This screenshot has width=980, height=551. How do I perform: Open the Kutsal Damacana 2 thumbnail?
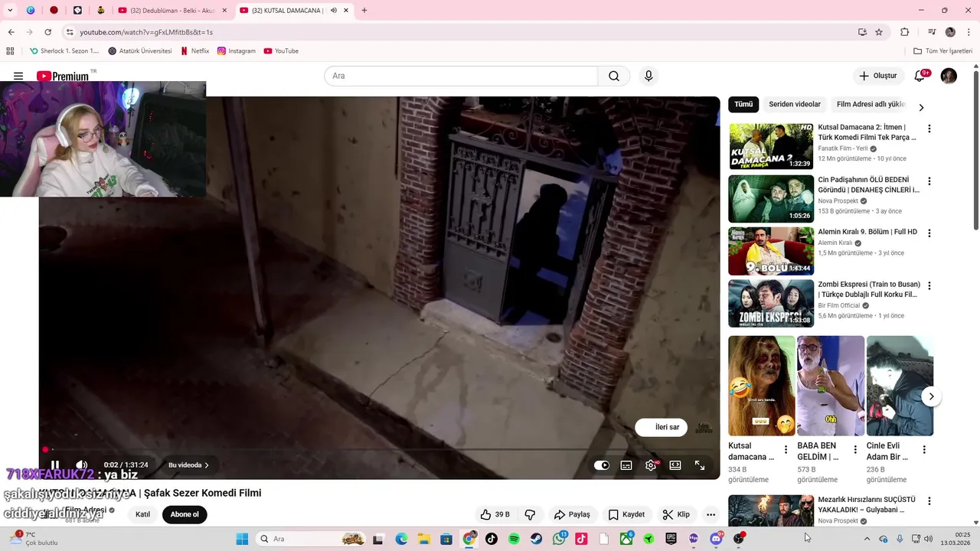tap(771, 146)
